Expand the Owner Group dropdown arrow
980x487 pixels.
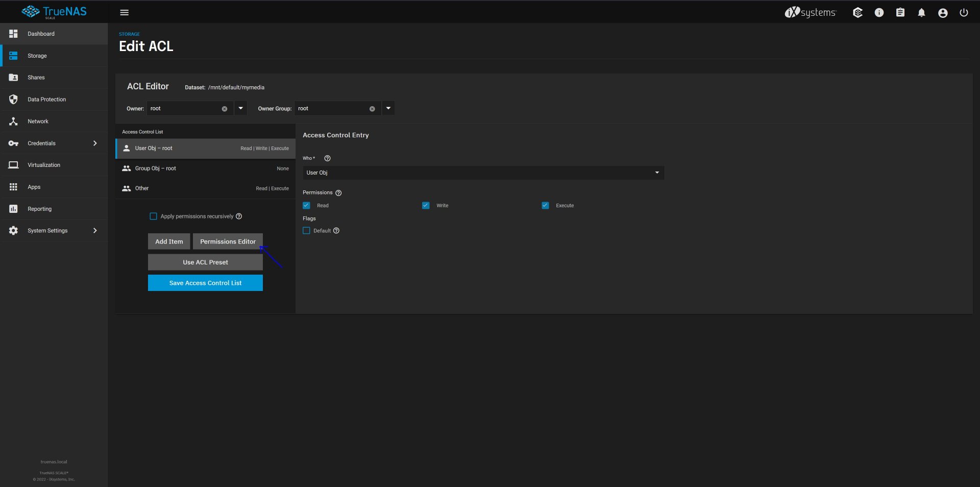388,108
